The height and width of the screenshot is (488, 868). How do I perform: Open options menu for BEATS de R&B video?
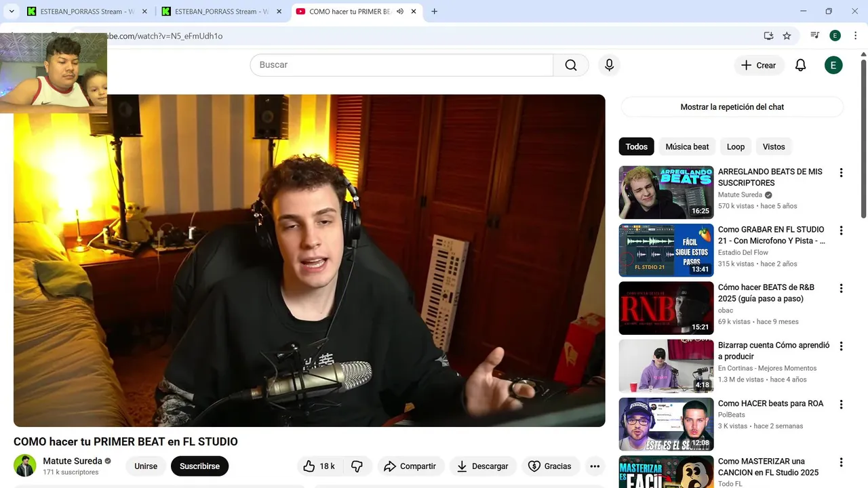tap(841, 289)
